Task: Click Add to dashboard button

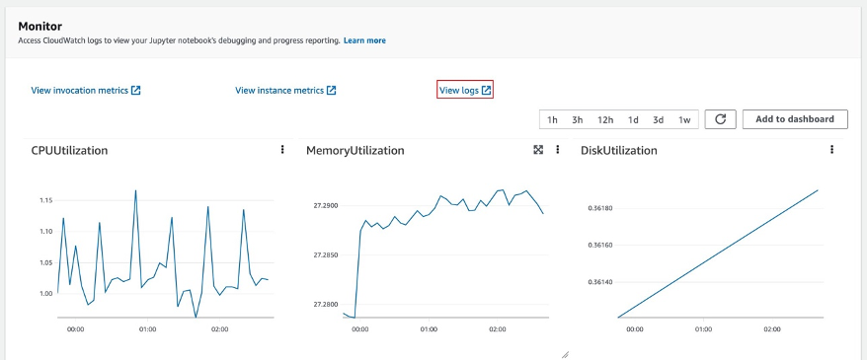Action: tap(795, 119)
